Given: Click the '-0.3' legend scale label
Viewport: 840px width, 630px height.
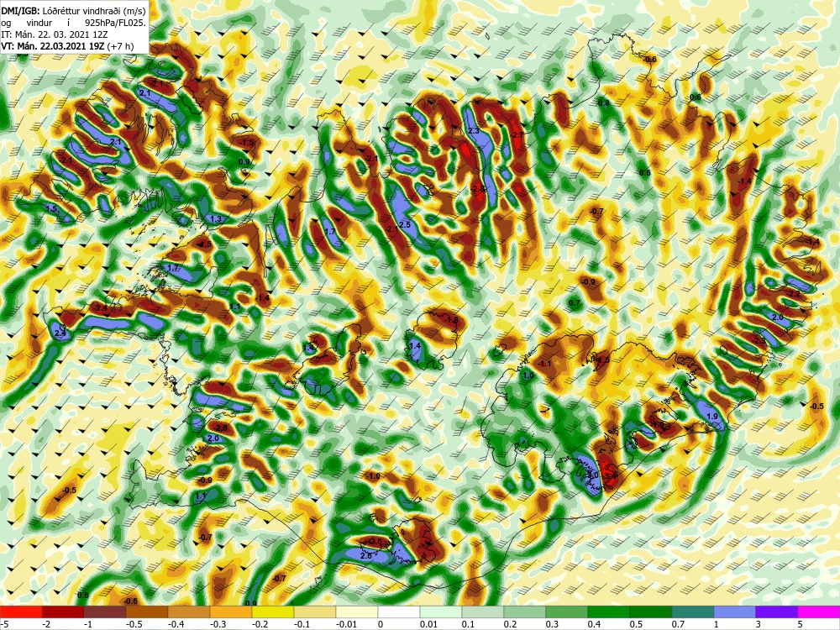Looking at the screenshot, I should pos(217,624).
